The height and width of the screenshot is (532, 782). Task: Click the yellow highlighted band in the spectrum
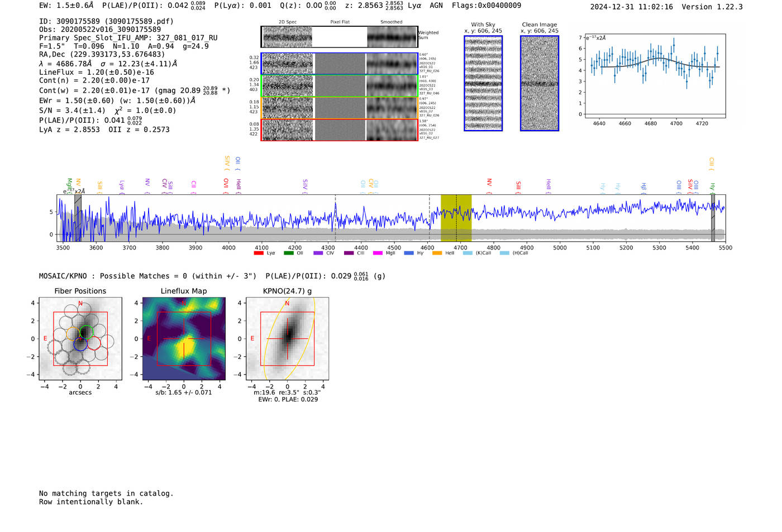(456, 218)
